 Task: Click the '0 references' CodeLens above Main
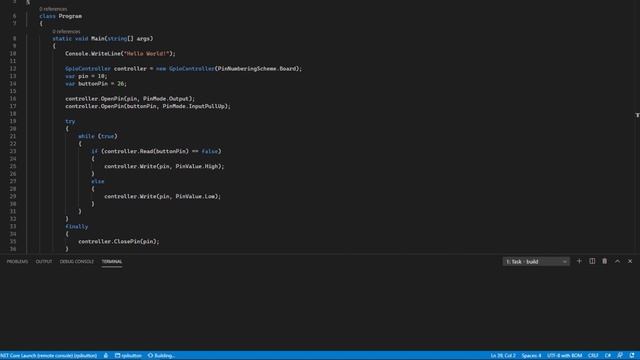[x=66, y=31]
